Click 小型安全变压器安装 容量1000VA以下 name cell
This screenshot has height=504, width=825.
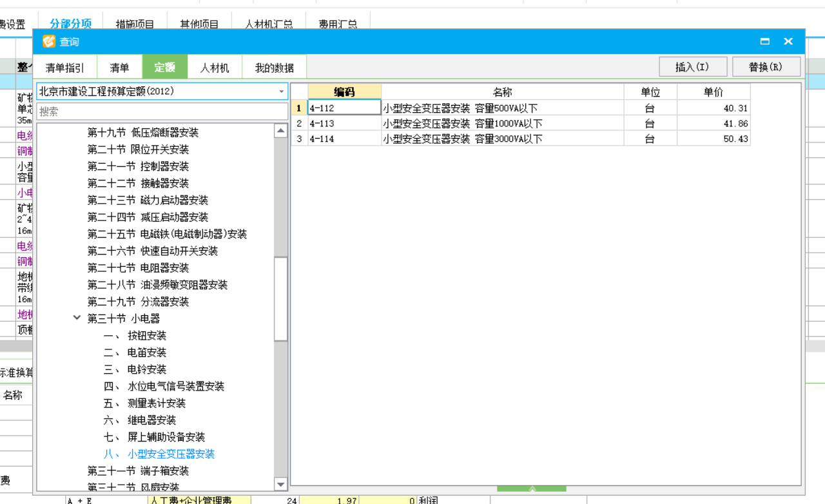tap(502, 123)
